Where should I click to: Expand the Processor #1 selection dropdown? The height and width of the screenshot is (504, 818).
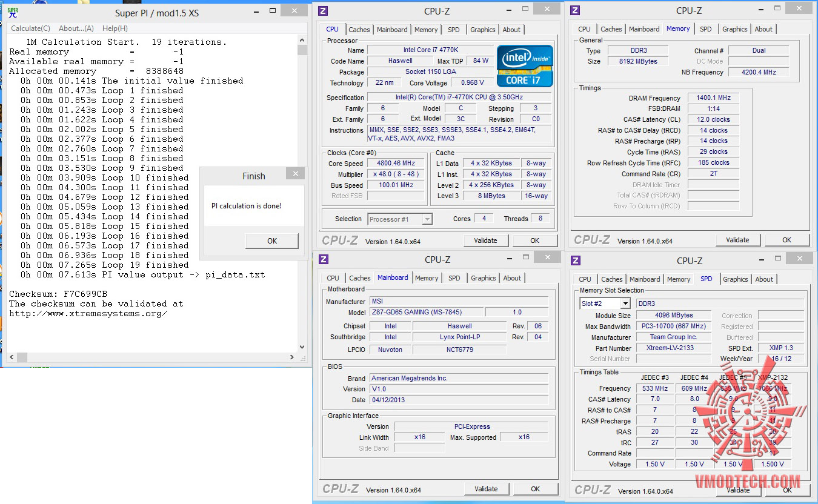coord(427,219)
